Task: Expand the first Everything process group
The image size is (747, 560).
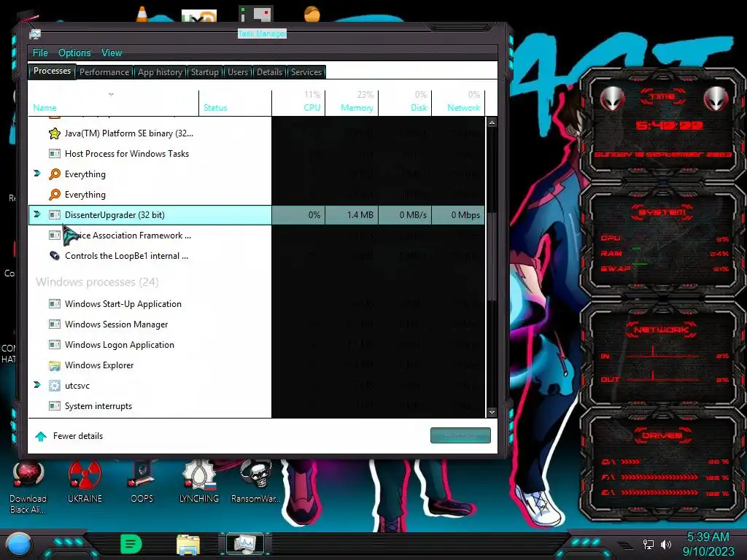Action: coord(37,174)
